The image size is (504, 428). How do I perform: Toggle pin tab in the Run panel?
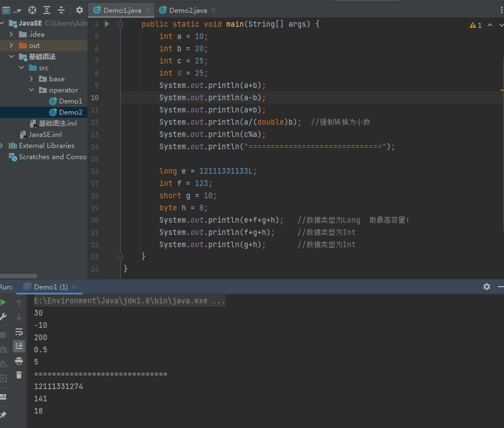pos(3,415)
